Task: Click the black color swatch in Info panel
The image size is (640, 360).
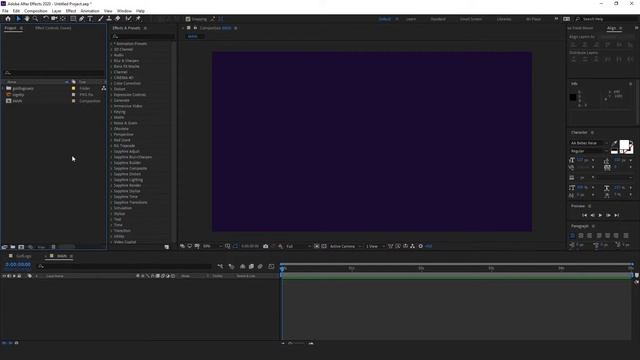Action: (x=573, y=97)
